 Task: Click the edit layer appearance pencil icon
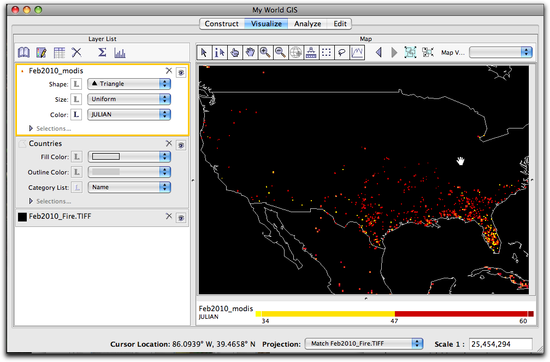point(41,53)
